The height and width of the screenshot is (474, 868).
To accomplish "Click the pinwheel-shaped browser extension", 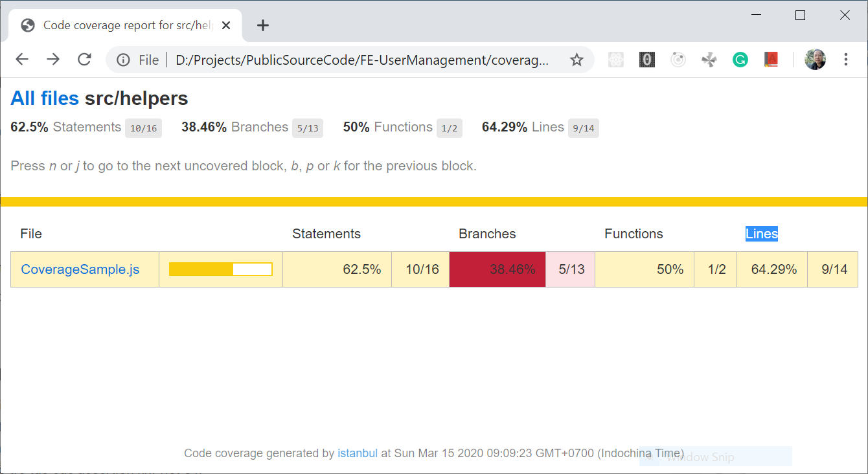I will tap(709, 59).
